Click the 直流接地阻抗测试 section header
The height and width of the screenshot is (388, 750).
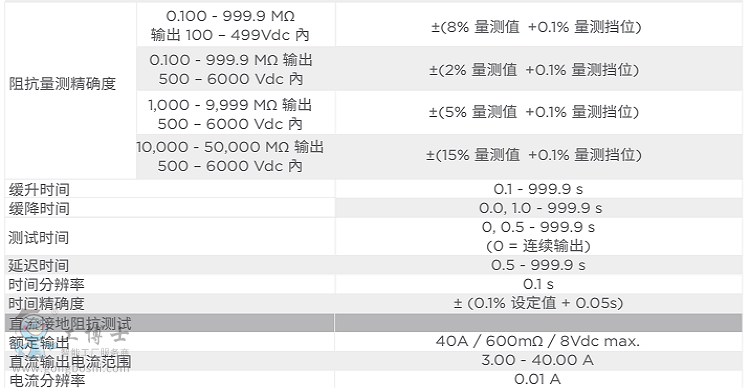[x=70, y=323]
